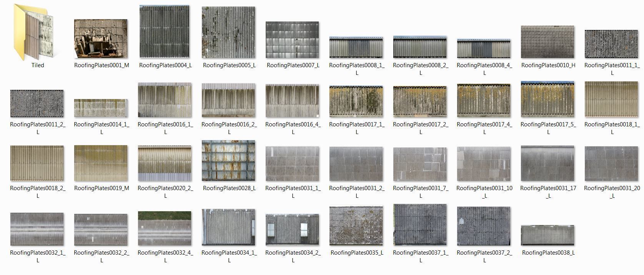This screenshot has width=644, height=275.
Task: Select the RoofingPlates0016_1_L thumbnail
Action: 165,100
